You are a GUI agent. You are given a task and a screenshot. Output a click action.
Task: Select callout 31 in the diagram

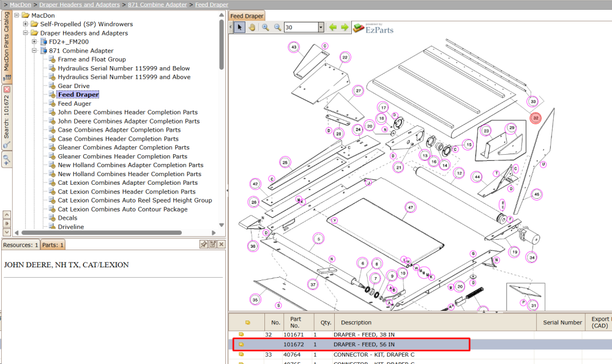coord(534,305)
